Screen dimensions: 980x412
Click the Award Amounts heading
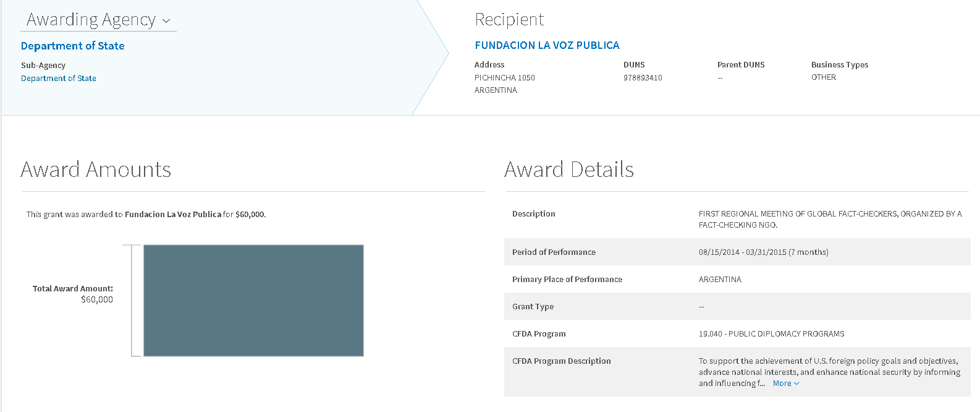pos(96,170)
